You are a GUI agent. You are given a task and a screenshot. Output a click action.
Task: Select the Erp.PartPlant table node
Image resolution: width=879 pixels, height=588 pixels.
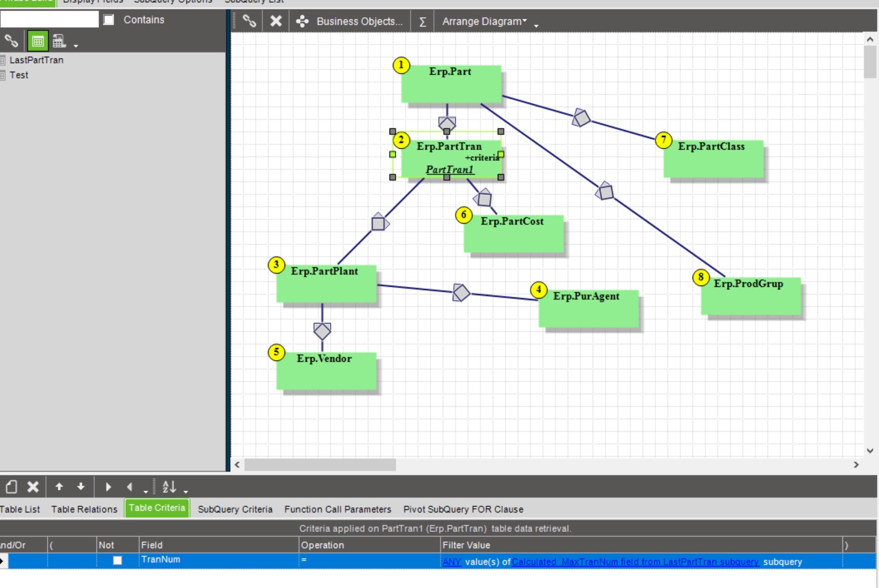click(326, 284)
